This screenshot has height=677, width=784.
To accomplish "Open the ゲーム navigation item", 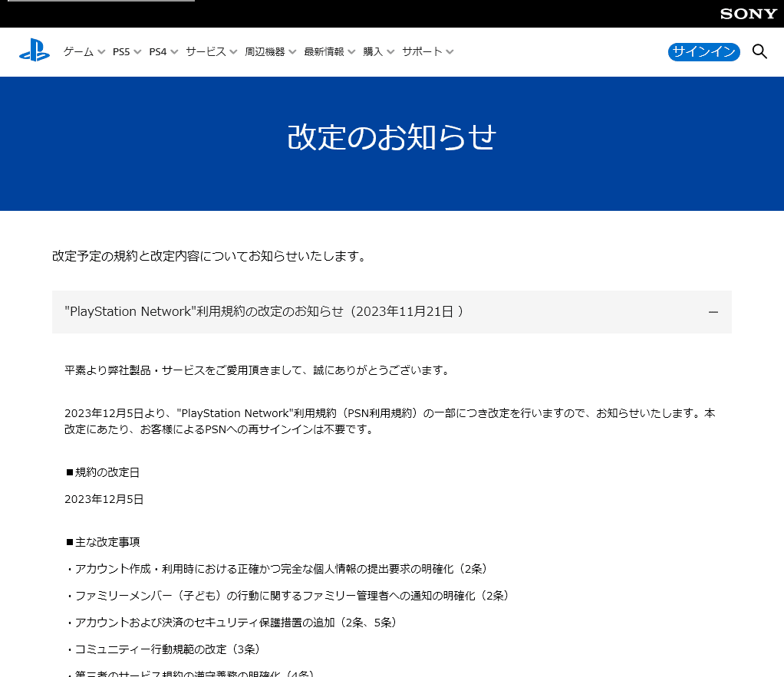I will pos(78,52).
